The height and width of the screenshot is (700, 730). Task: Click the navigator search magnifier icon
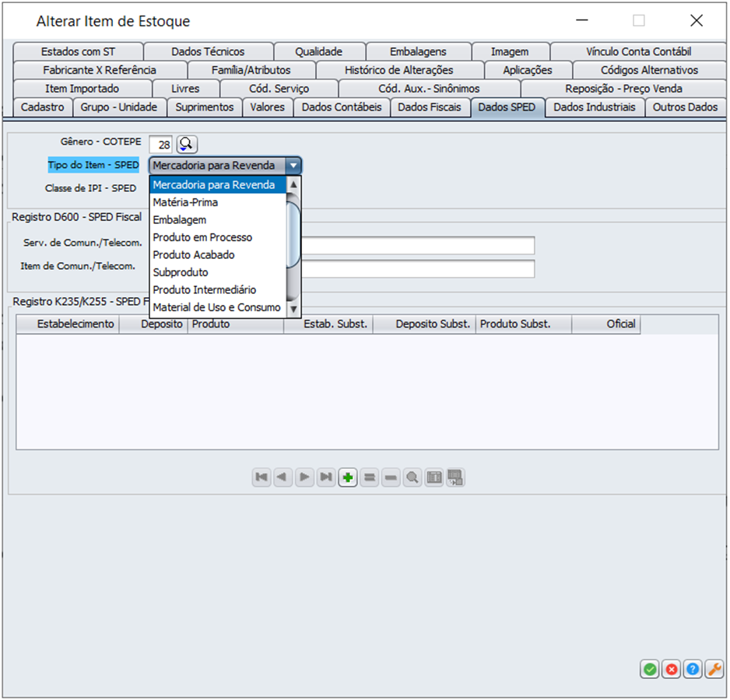point(412,478)
